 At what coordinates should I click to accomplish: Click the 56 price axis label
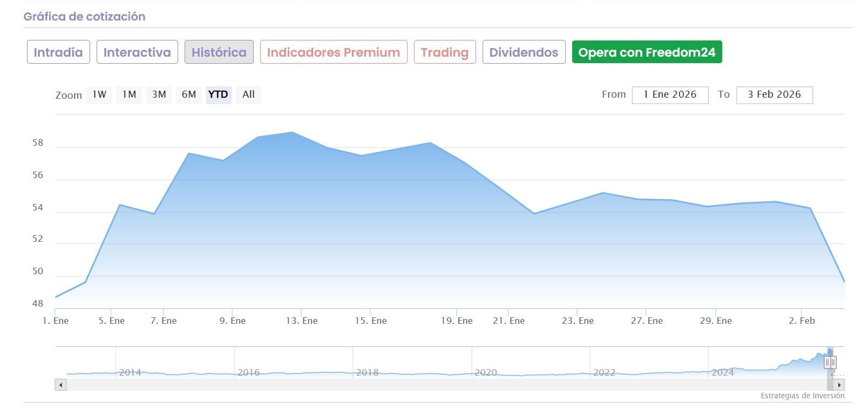(x=38, y=175)
